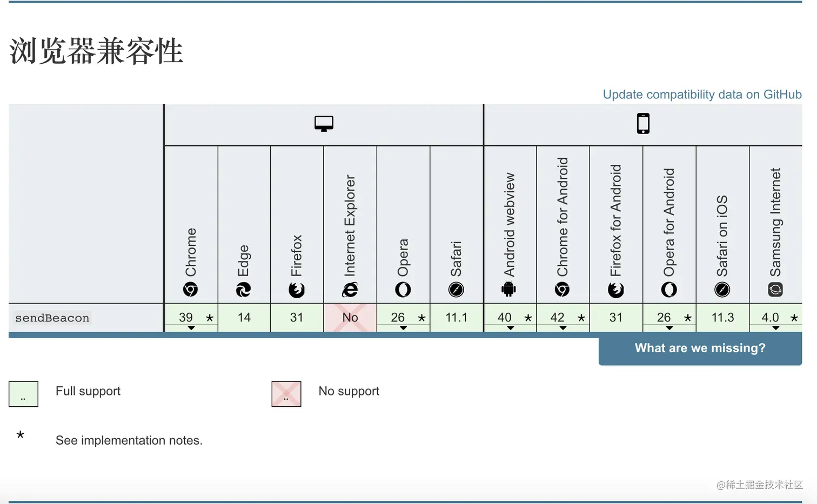Open Update compatibility data on GitHub link
This screenshot has height=504, width=817.
[x=702, y=95]
